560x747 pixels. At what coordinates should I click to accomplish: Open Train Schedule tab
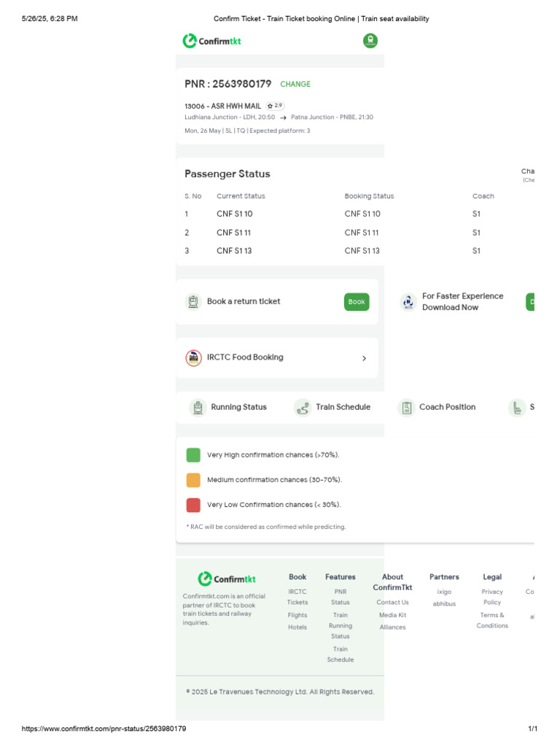tap(332, 407)
